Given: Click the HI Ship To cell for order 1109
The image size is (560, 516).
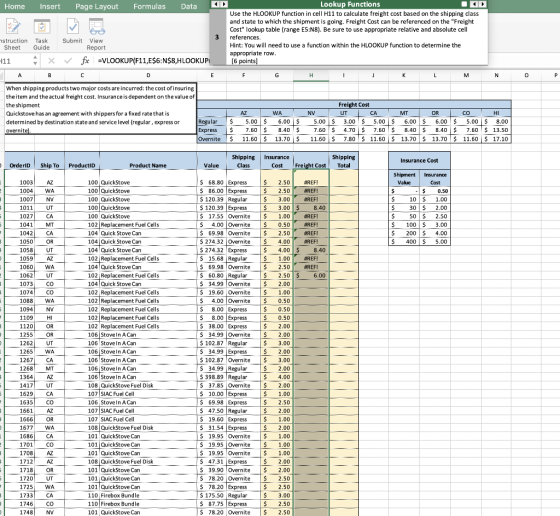Looking at the screenshot, I should click(x=50, y=318).
